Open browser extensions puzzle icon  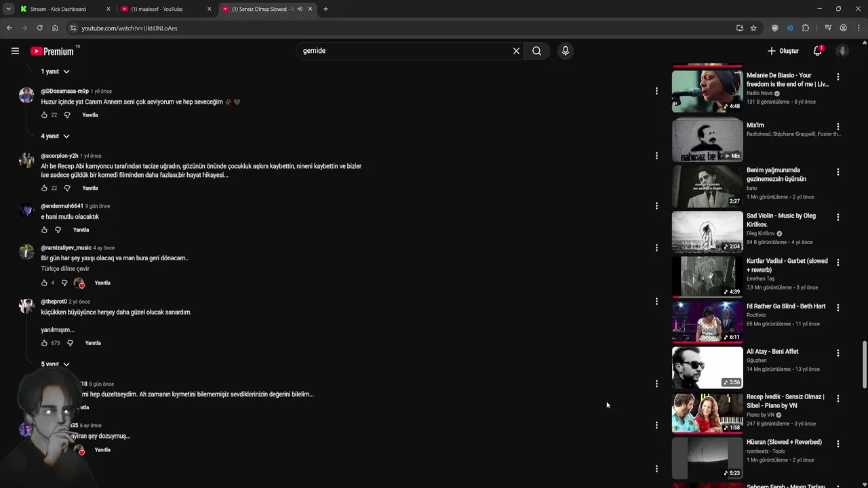click(806, 28)
